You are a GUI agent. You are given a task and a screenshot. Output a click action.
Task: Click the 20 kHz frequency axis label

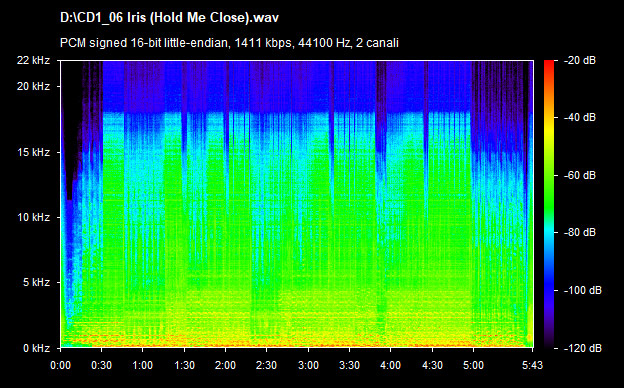[33, 86]
